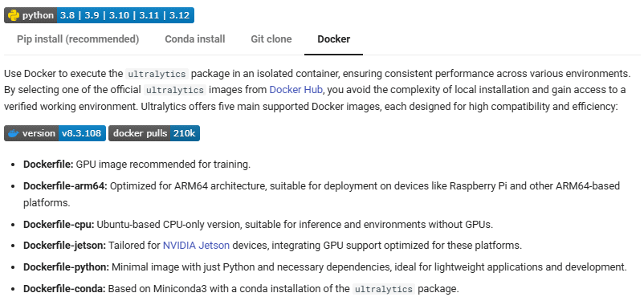Click the Dockerfile-arm64 bold label

coord(65,186)
